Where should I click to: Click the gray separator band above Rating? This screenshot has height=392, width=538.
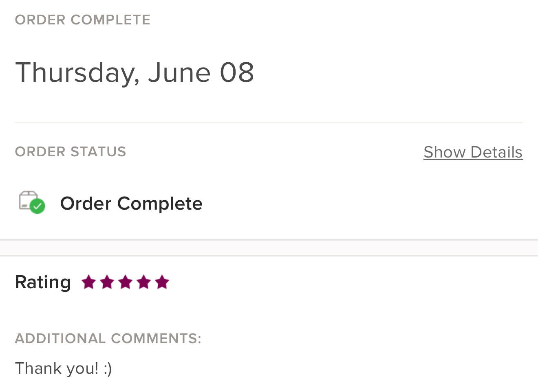pos(269,248)
